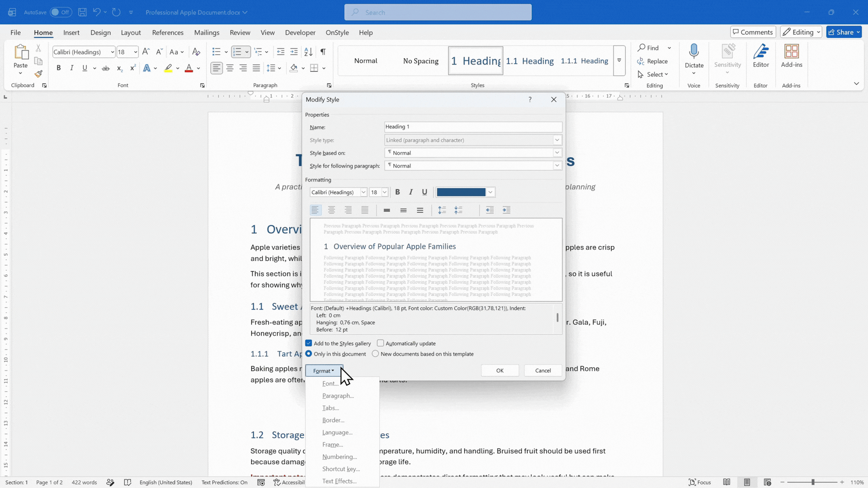
Task: Open the Layout ribbon tab
Action: 131,33
